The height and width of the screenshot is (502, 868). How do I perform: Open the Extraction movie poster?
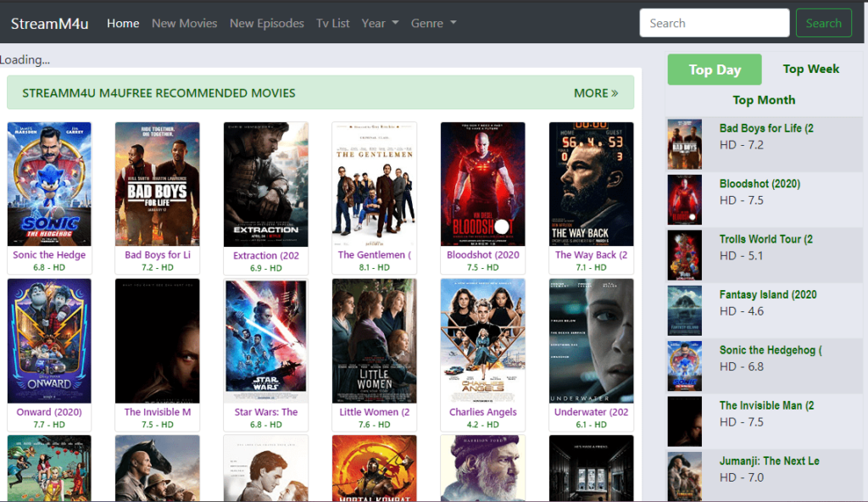(265, 185)
